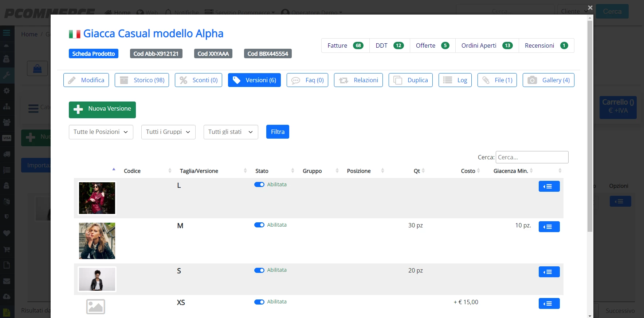Toggle the Abilitata switch for size XS
Image resolution: width=644 pixels, height=318 pixels.
pyautogui.click(x=259, y=302)
